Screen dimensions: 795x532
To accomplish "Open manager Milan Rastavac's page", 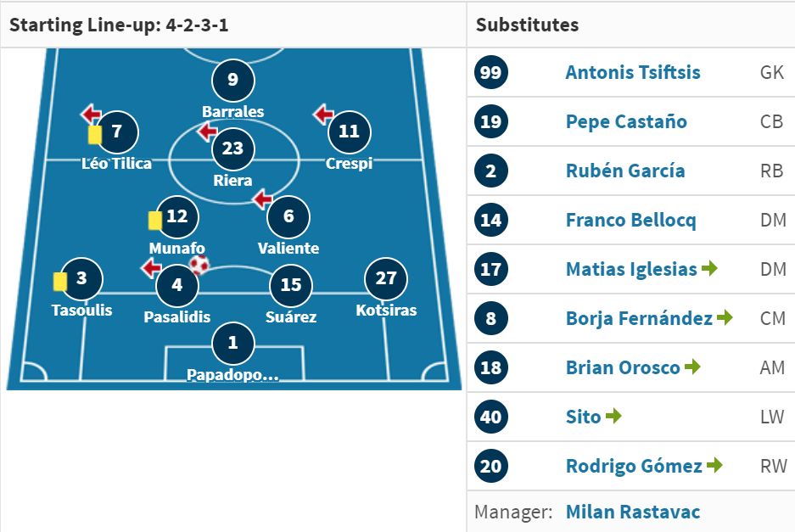I will click(x=633, y=512).
